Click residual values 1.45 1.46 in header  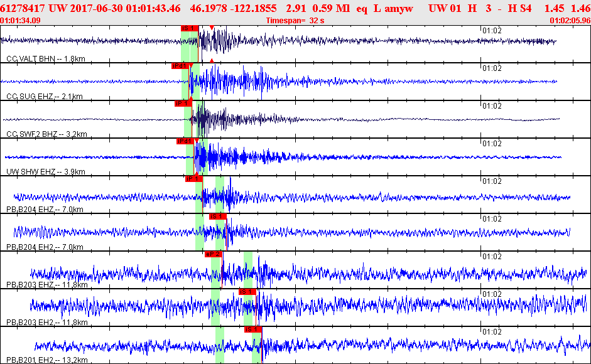pos(567,8)
